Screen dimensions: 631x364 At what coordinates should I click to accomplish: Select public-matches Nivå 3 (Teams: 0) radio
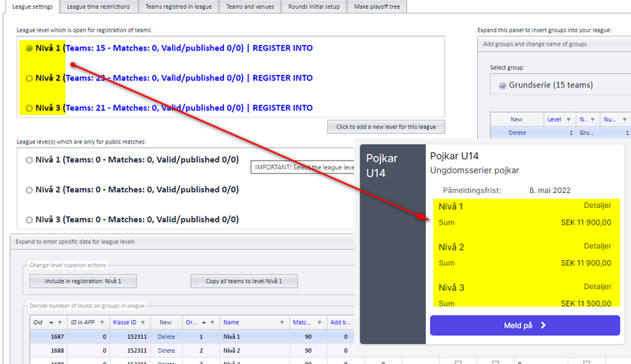coord(29,220)
